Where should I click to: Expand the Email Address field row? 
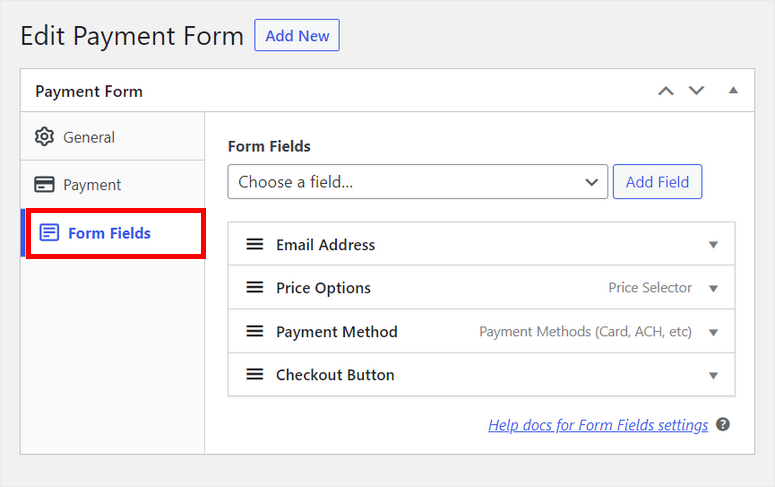click(x=713, y=245)
